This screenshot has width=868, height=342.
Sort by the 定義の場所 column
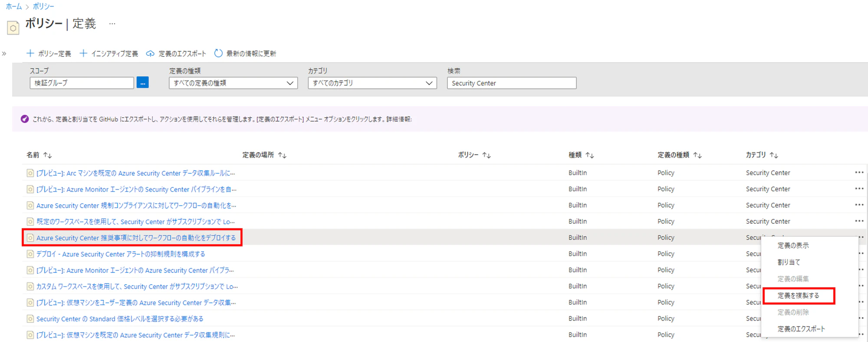(264, 155)
